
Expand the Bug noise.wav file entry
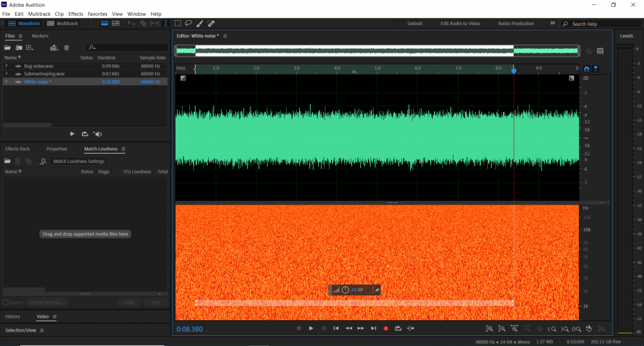(6, 65)
